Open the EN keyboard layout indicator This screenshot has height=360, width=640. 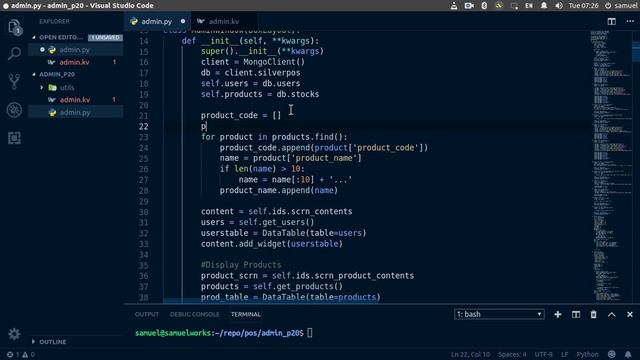pyautogui.click(x=529, y=6)
